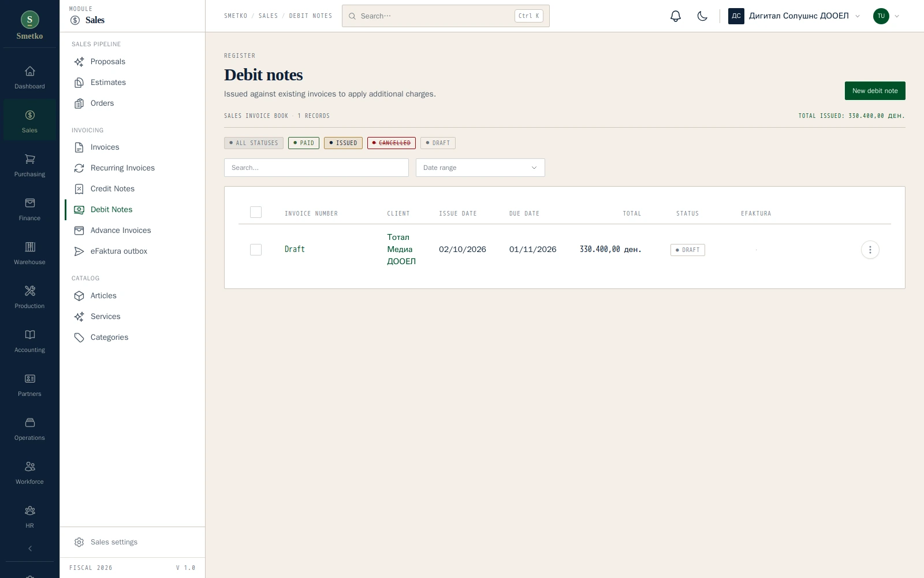Open eFaktura outbox
Screen dimensions: 924x578
point(132,251)
